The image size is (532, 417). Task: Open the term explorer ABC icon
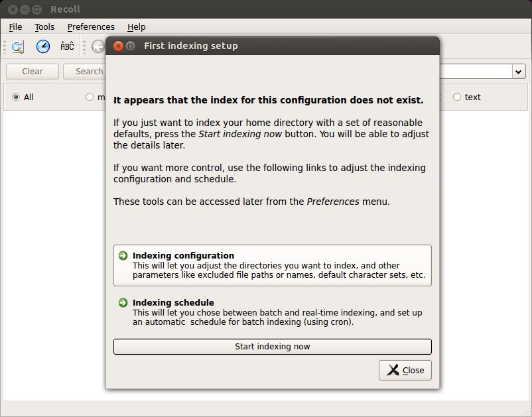67,46
